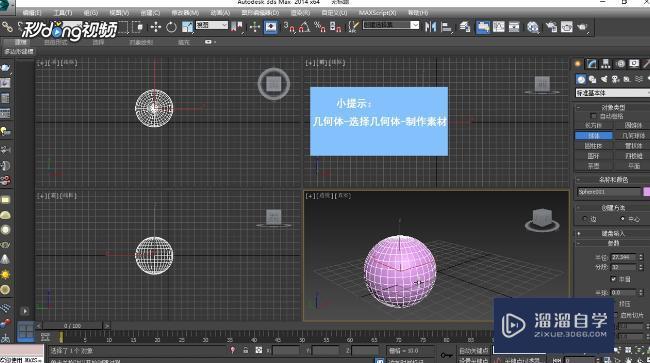Open Rendered Frame Window icon
Screen dimensions: 650x363
(x=567, y=27)
